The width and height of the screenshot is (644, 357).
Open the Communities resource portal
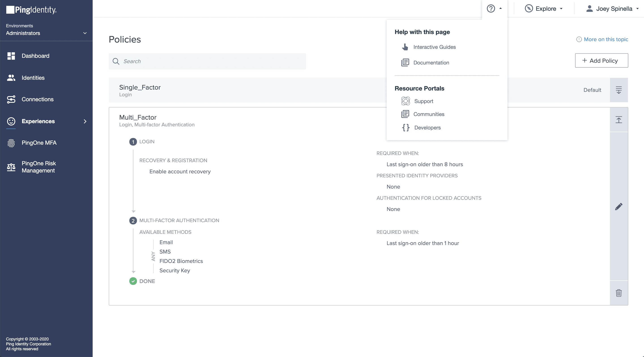[429, 114]
